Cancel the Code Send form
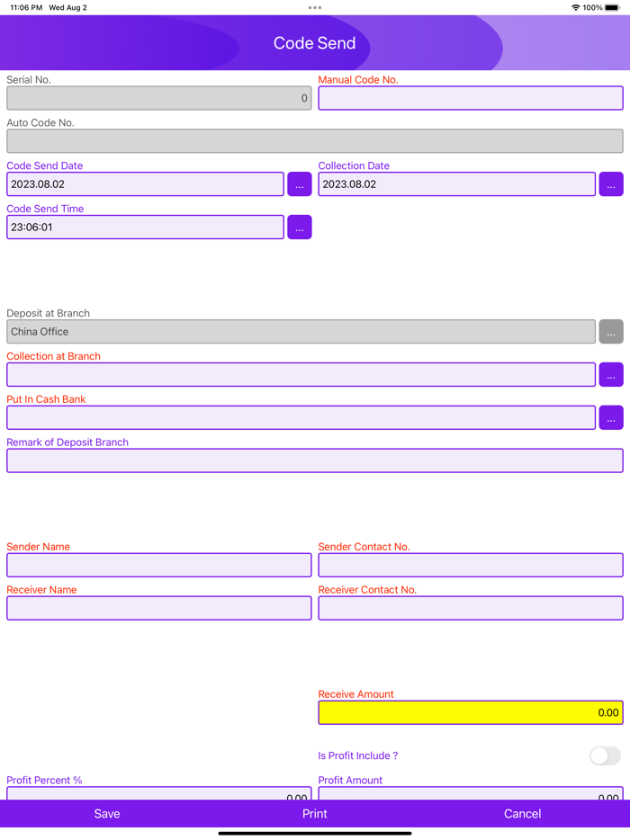The width and height of the screenshot is (630, 840). [x=522, y=813]
